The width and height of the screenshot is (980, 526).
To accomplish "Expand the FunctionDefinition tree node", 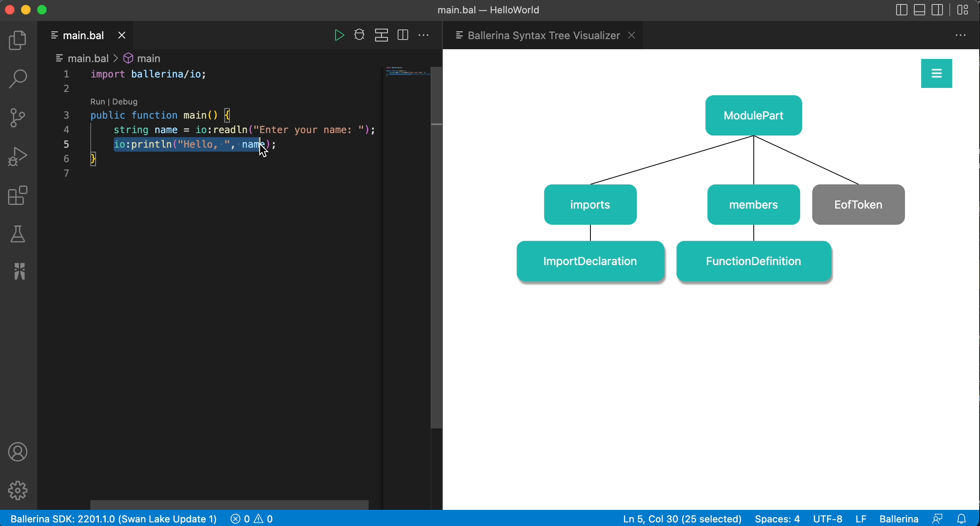I will [x=753, y=261].
